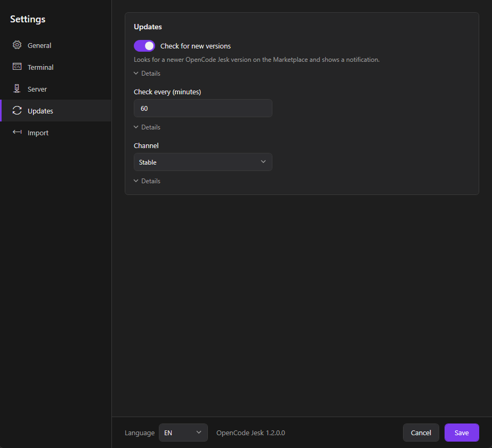Click the Terminal console icon
Screen dimensions: 492x448
[17, 67]
